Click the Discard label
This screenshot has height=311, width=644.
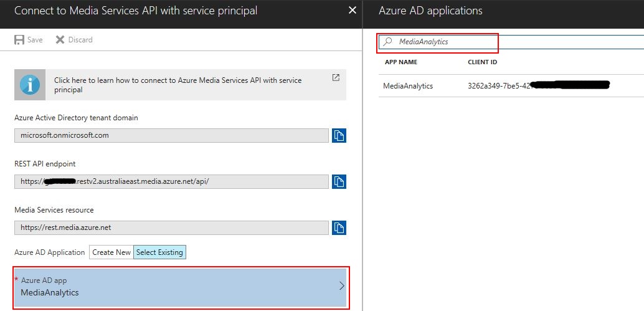(x=80, y=40)
